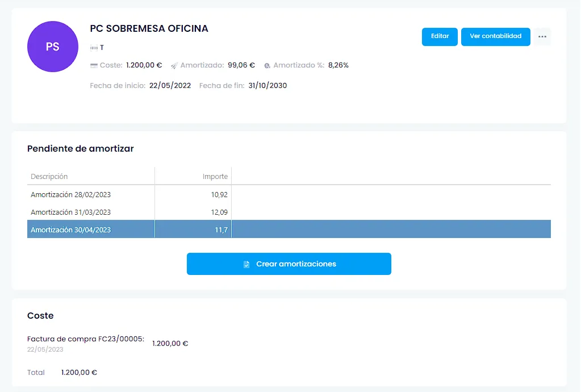Click the Crear amortizaciones button
The width and height of the screenshot is (581, 392).
point(289,264)
